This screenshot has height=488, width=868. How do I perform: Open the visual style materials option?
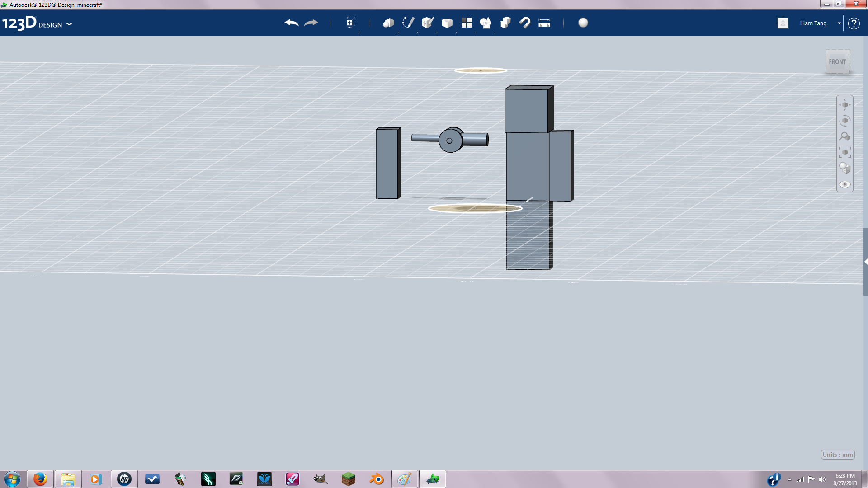[845, 168]
